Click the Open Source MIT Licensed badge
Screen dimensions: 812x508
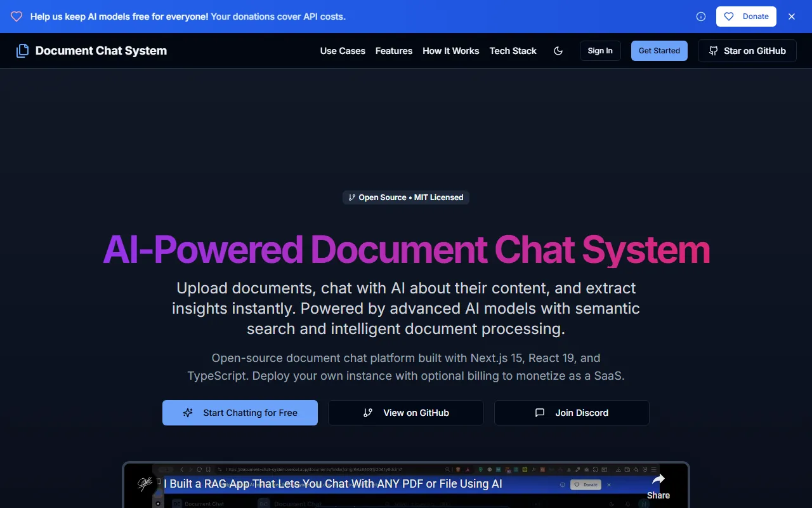[406, 197]
